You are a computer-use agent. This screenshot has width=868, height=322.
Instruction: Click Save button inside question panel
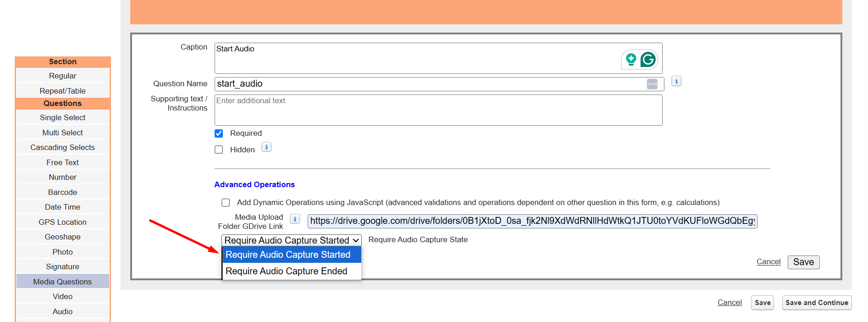pyautogui.click(x=803, y=262)
